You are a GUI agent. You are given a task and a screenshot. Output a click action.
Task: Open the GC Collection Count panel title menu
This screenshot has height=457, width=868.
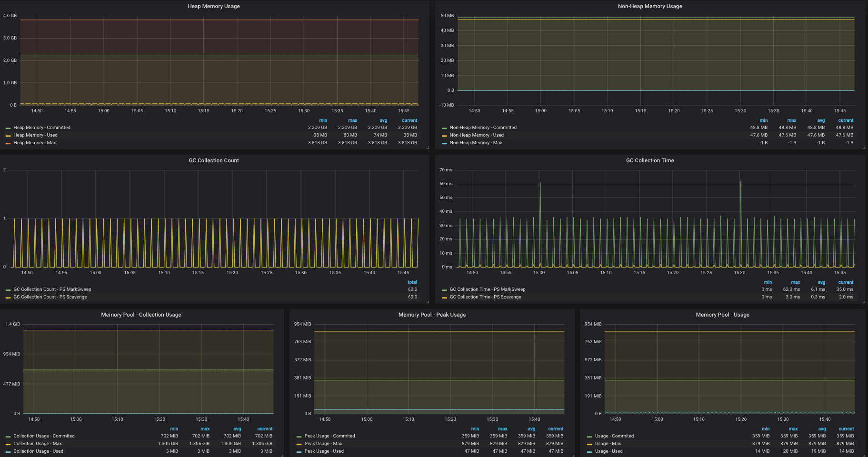[x=214, y=160]
